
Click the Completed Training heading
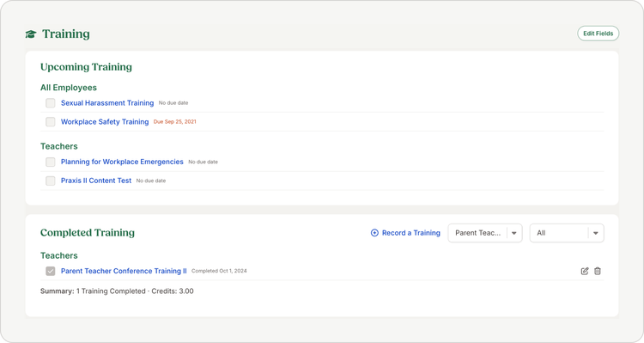point(88,233)
